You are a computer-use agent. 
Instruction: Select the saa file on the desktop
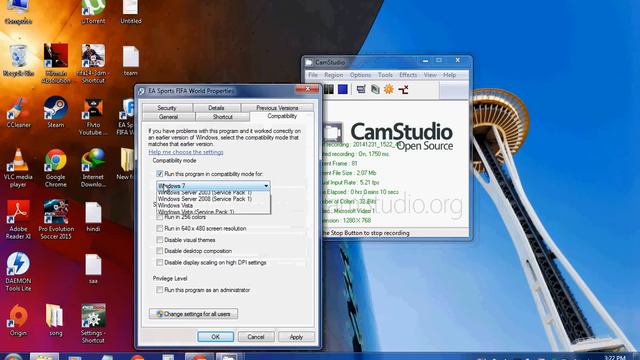(x=93, y=269)
